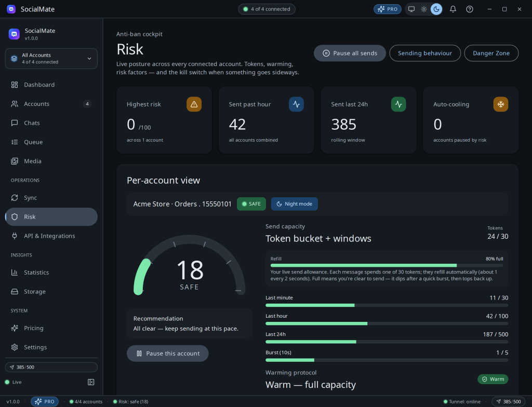532x407 pixels.
Task: Click status bar 385/500 quota pill
Action: 509,402
